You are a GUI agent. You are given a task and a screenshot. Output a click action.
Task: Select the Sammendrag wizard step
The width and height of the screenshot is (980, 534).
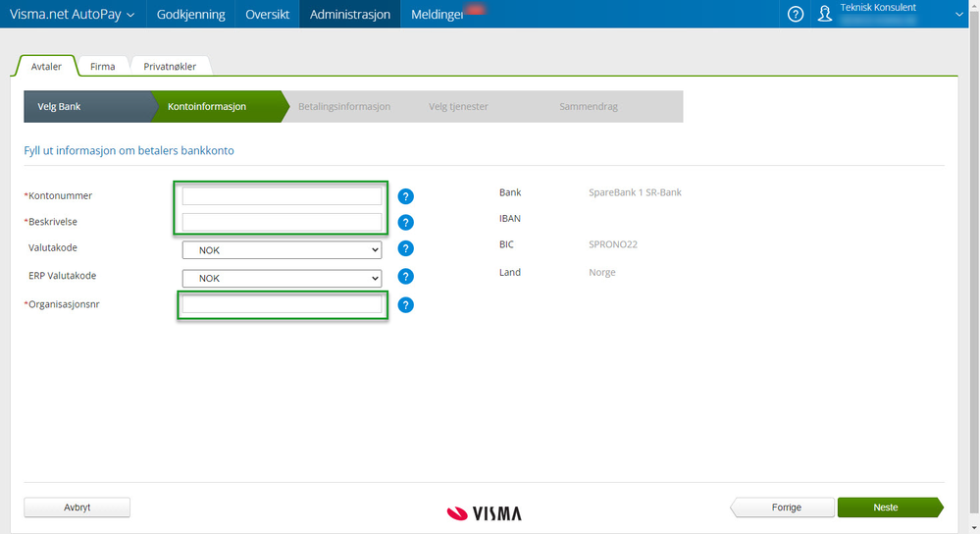(x=589, y=106)
